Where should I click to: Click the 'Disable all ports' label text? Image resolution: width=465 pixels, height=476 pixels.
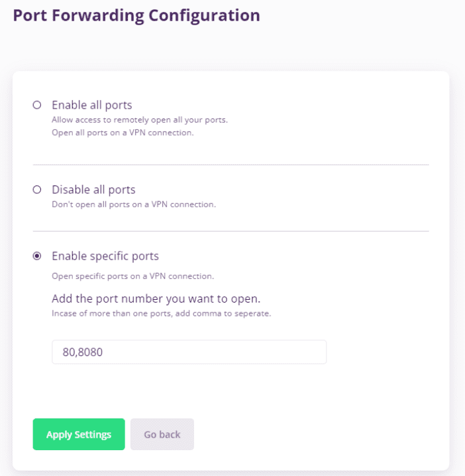93,190
